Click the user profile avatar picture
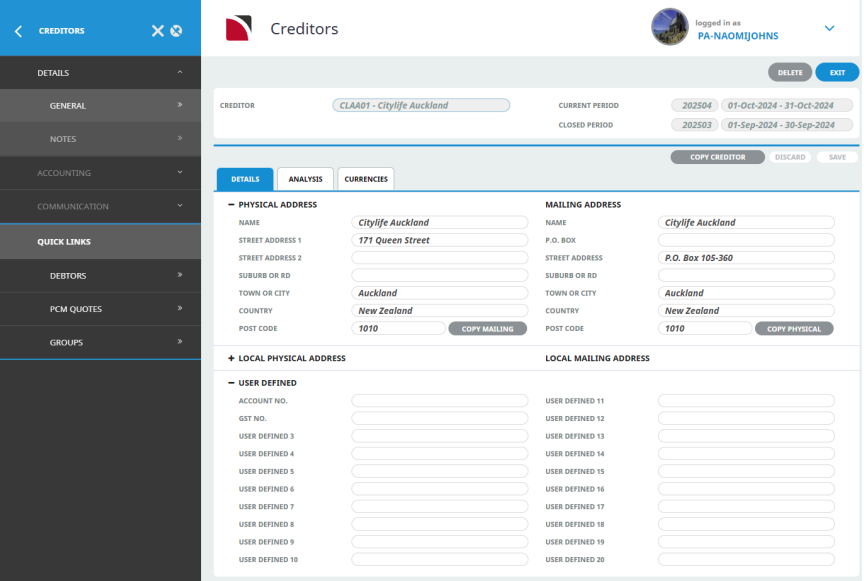 click(669, 28)
